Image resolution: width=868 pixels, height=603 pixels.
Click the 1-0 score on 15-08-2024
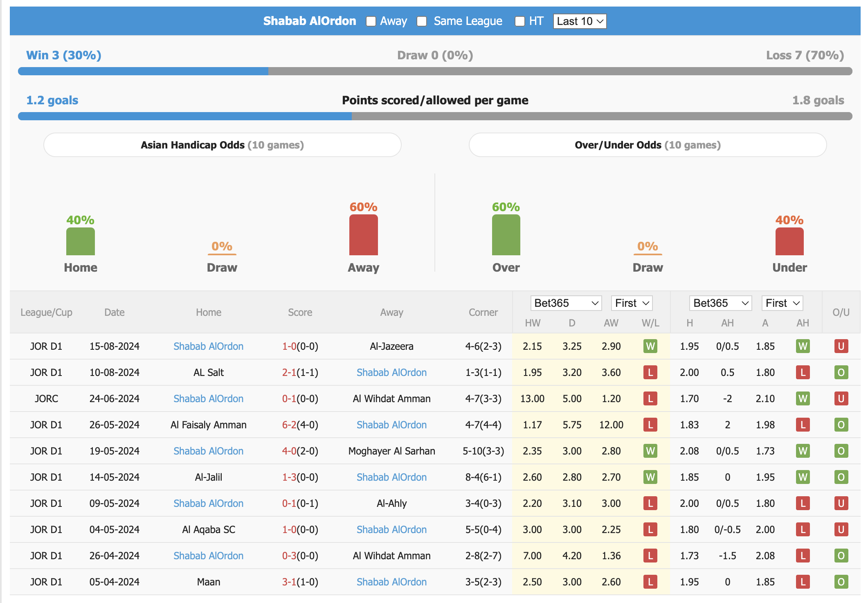tap(289, 346)
